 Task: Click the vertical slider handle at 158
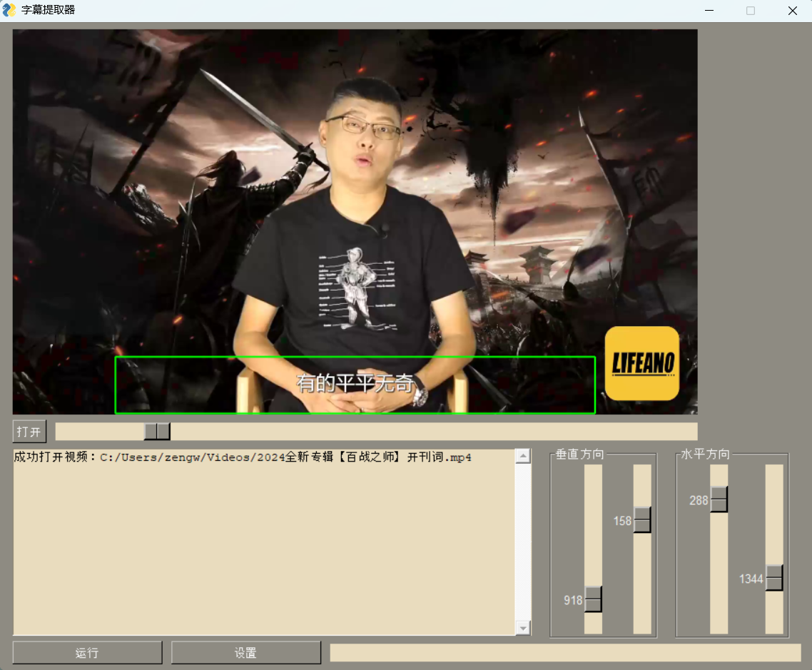tap(642, 520)
